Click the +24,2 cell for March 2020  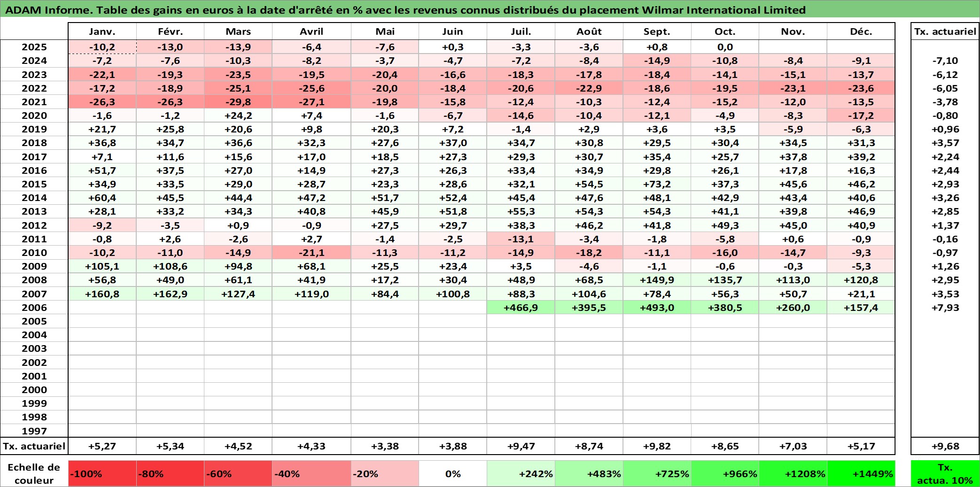(238, 116)
